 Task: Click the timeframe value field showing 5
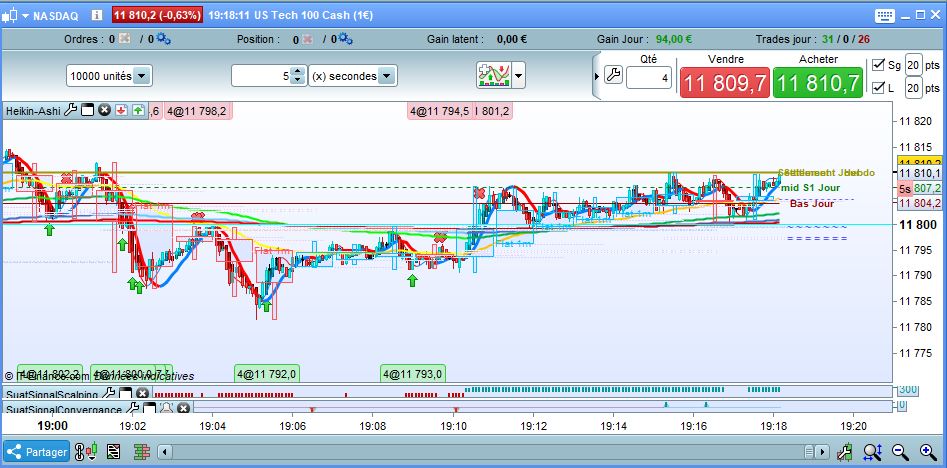pos(260,76)
